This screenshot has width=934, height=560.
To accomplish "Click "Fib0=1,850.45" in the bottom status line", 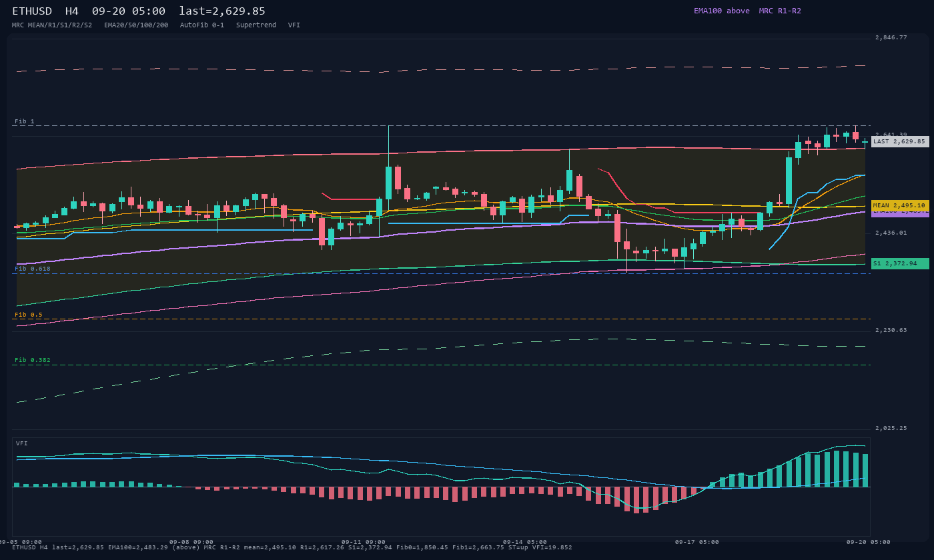I will (422, 547).
